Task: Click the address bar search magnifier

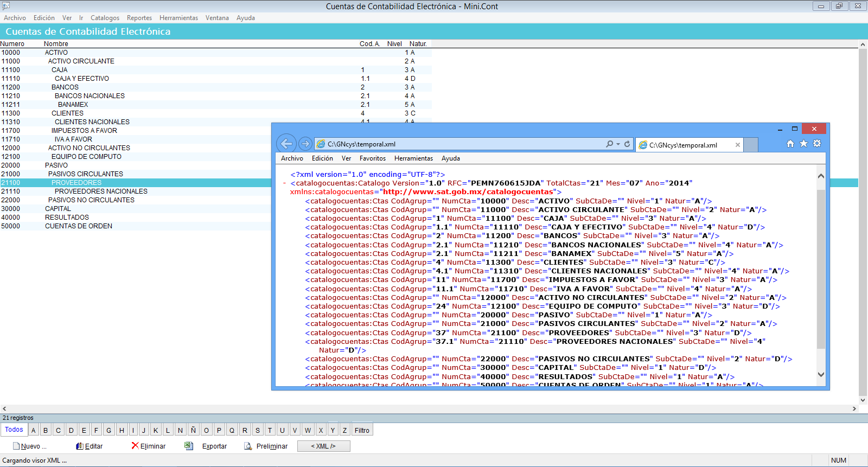Action: (610, 144)
